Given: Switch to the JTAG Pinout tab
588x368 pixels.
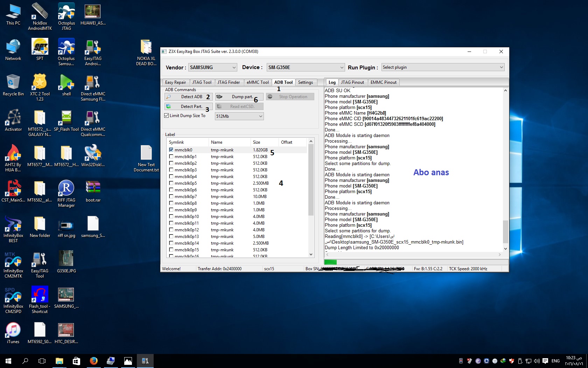Looking at the screenshot, I should tap(352, 82).
